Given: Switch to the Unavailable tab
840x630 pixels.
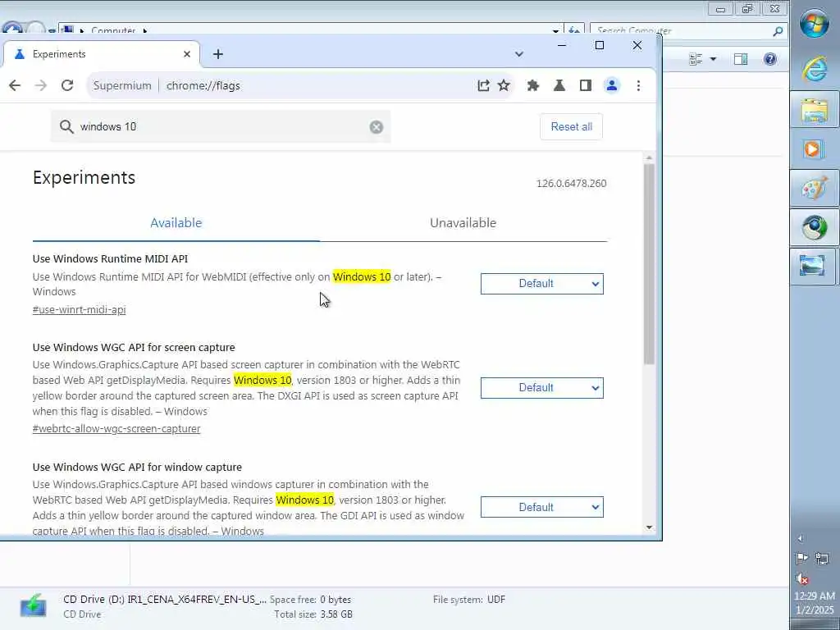Looking at the screenshot, I should coord(463,223).
